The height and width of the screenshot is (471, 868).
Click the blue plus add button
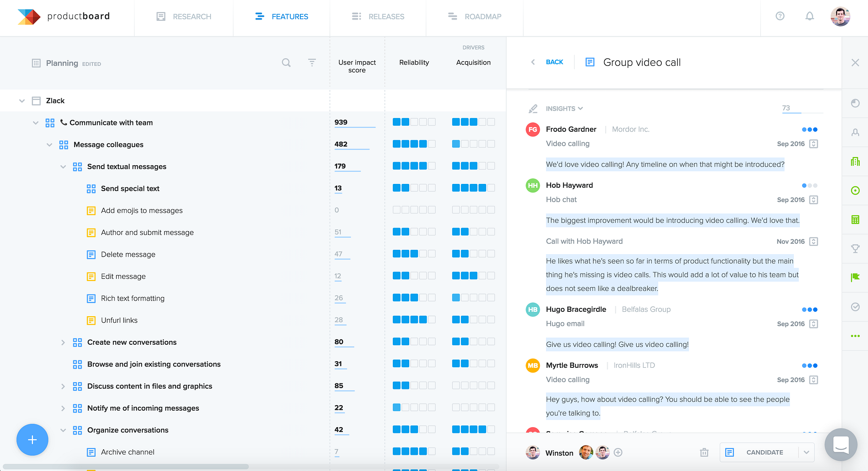(32, 440)
